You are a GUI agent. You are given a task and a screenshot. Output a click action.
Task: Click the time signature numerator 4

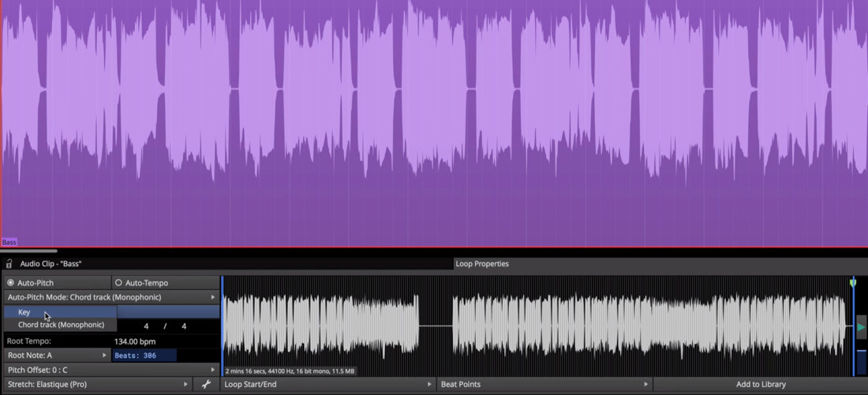click(146, 326)
